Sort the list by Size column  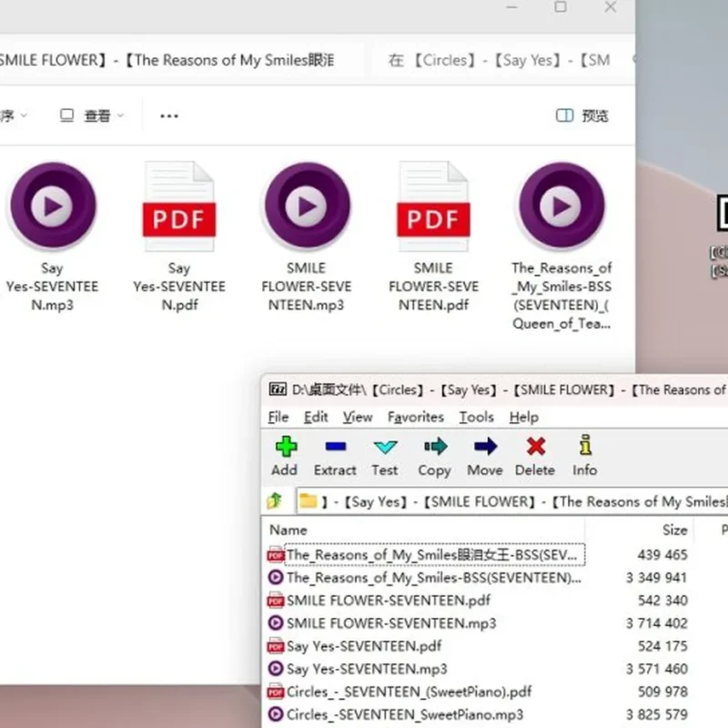coord(674,530)
